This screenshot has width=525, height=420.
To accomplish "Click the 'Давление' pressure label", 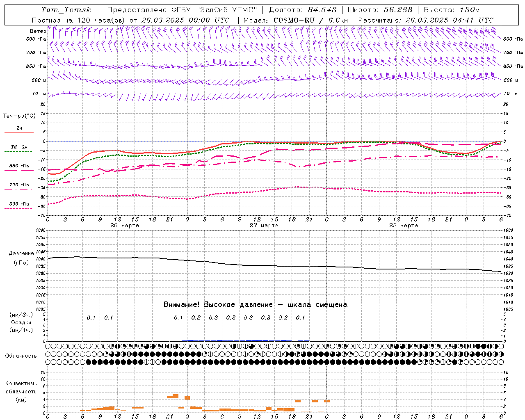I will click(x=21, y=253).
